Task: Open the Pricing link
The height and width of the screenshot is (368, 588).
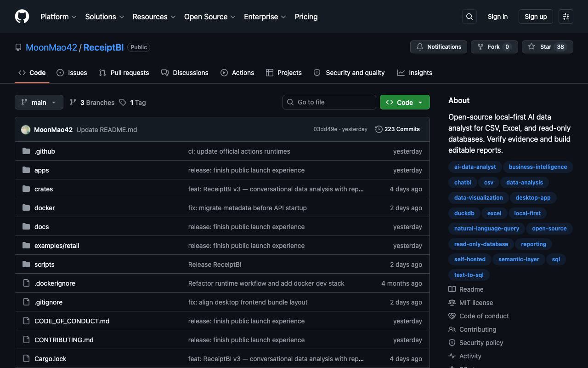Action: [306, 17]
